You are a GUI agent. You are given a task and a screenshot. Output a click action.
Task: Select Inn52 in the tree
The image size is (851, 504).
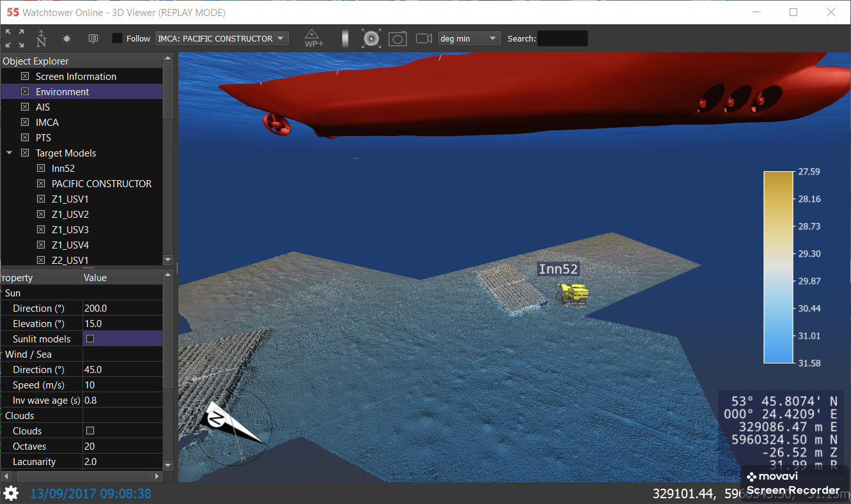coord(63,168)
